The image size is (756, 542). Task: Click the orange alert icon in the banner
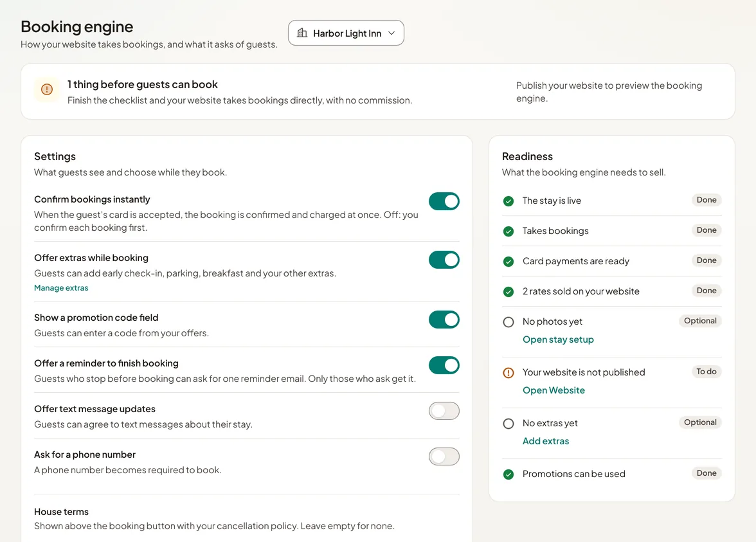(47, 89)
